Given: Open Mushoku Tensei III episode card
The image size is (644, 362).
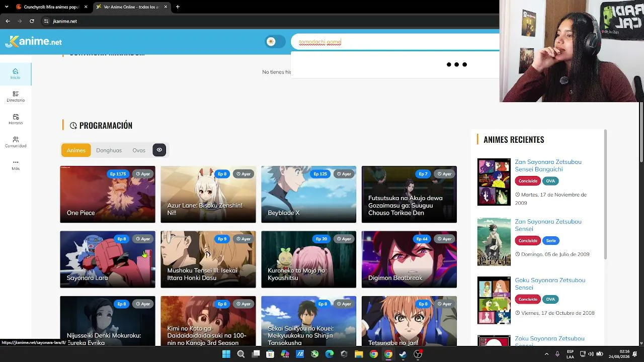Looking at the screenshot, I should point(208,259).
